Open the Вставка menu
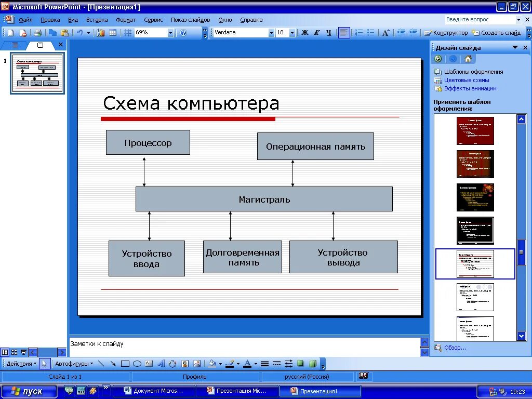The image size is (532, 399). 97,20
